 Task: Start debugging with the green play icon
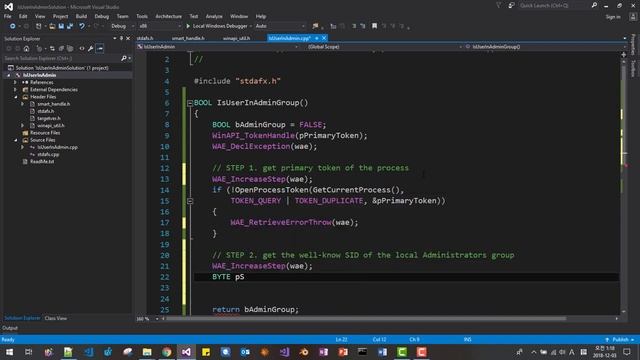(x=188, y=26)
